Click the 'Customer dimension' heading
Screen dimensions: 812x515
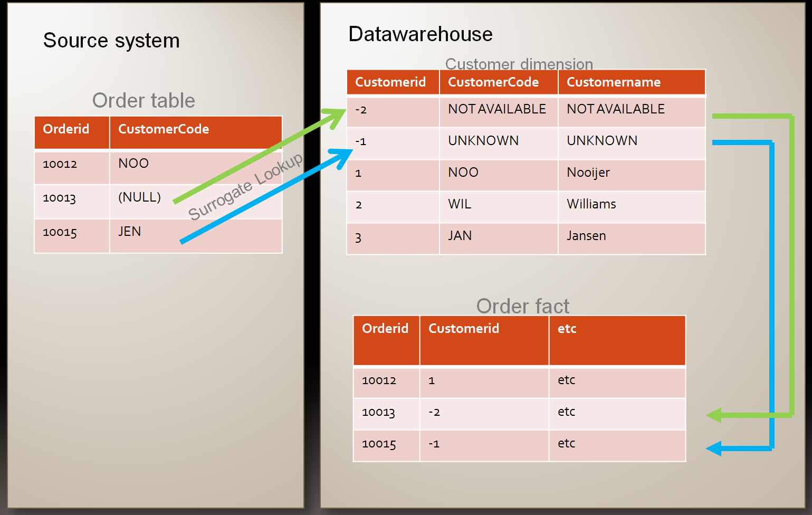tap(519, 64)
